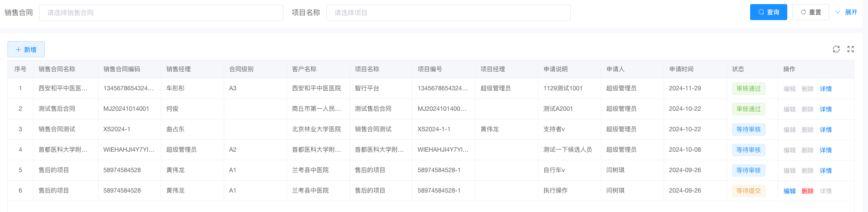Screen dimensions: 868x212
Task: Click the refresh table icon
Action: tap(836, 49)
